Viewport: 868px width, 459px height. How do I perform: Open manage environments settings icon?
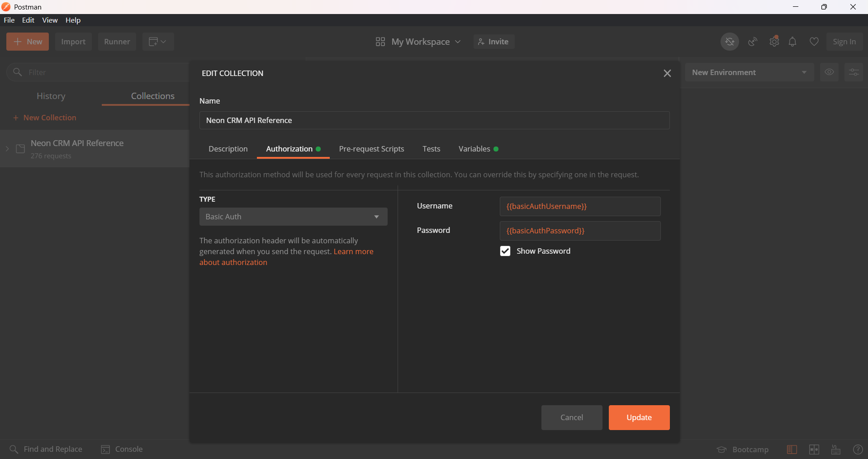854,72
